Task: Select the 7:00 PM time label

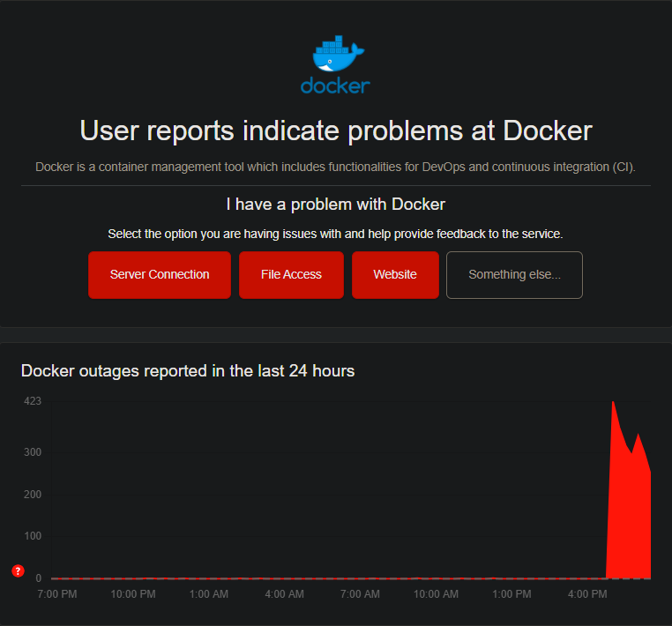Action: click(x=57, y=594)
